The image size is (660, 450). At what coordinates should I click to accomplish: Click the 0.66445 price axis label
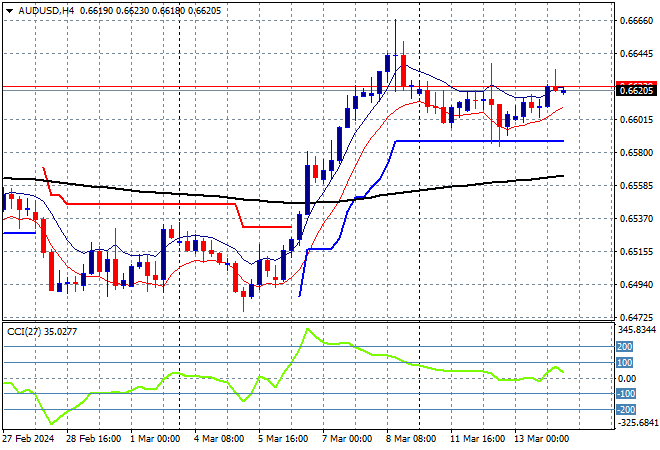[635, 54]
